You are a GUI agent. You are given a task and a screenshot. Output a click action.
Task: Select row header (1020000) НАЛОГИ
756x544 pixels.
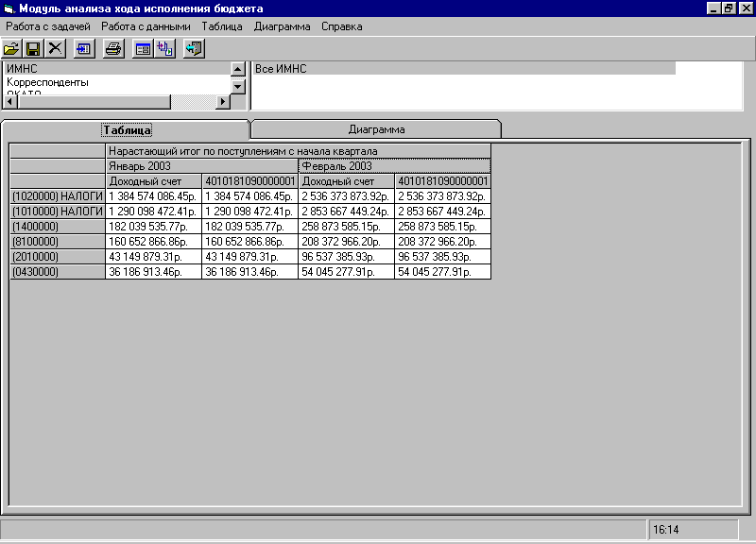click(58, 196)
